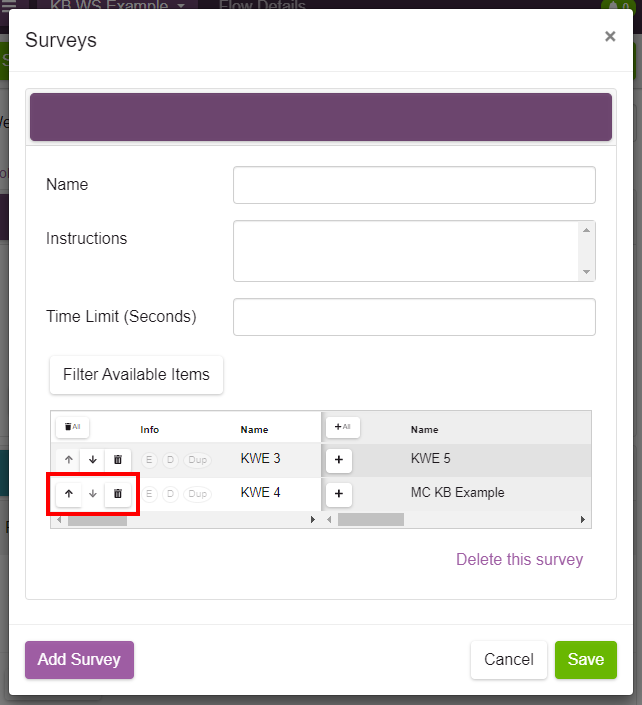
Task: Remove KWE 4 with its trash icon
Action: pyautogui.click(x=118, y=494)
